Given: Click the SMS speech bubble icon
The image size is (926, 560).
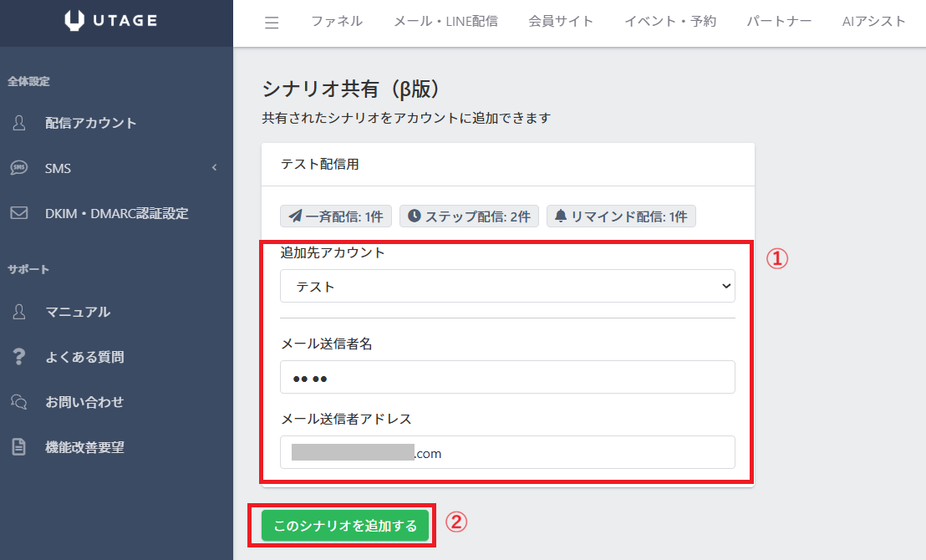Looking at the screenshot, I should pos(19,168).
